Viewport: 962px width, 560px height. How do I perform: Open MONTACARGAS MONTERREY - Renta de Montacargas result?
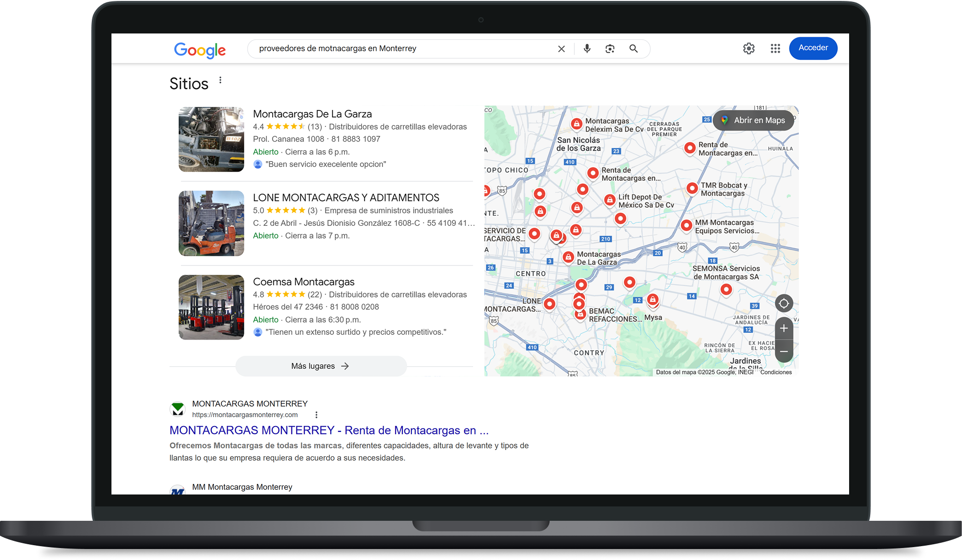coord(329,430)
